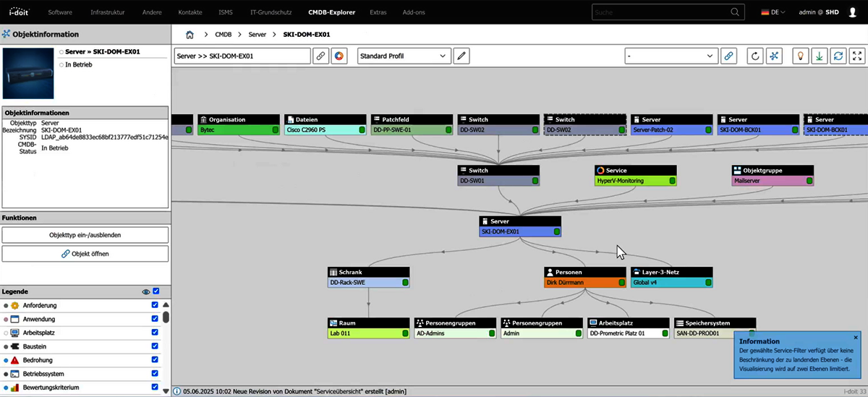Select the Layer-3-Netz Global v4 node
The width and height of the screenshot is (868, 397).
click(671, 277)
